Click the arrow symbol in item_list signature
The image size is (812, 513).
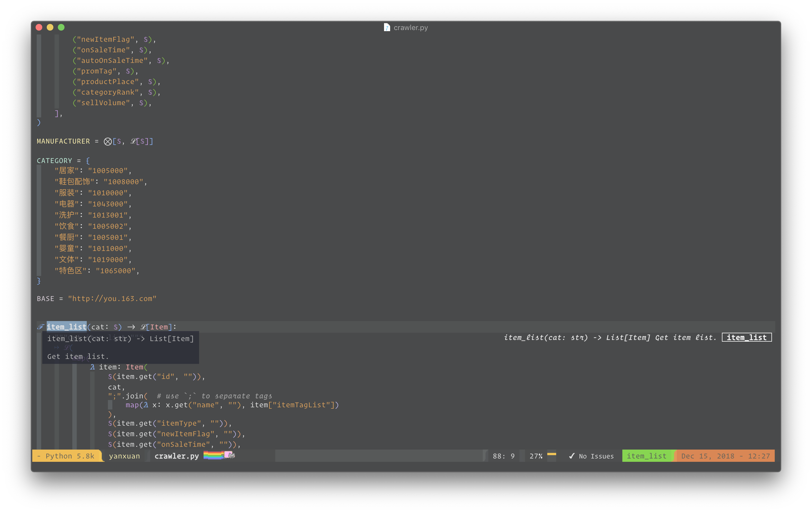point(131,327)
